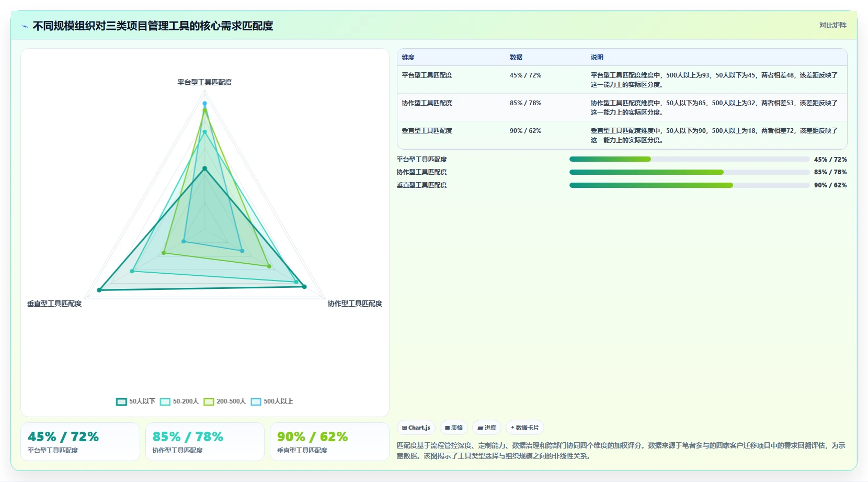
Task: Click the radar axis label 平台型工具匹配度
Action: pos(204,82)
